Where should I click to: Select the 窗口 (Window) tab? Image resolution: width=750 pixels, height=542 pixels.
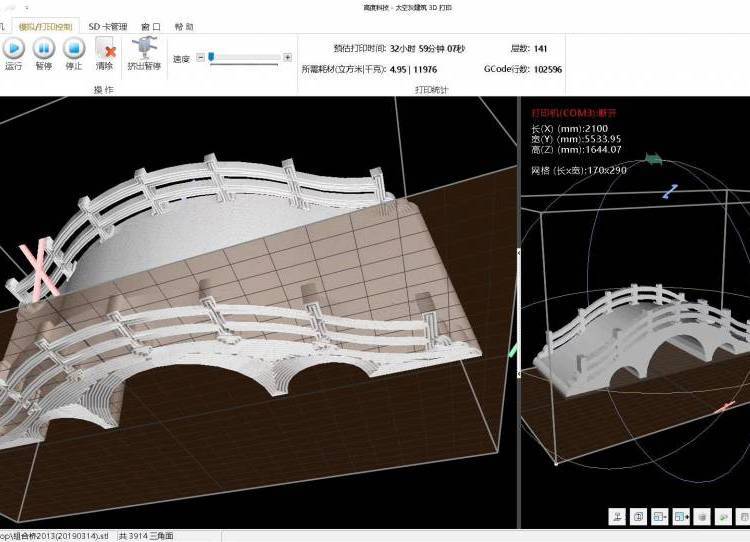(x=151, y=27)
